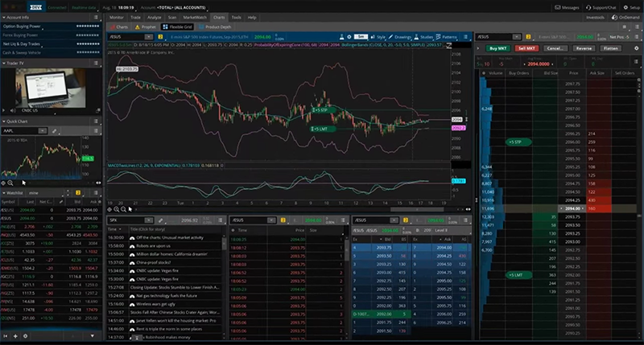Click the +5 STP order bubble in ladder

click(x=518, y=142)
